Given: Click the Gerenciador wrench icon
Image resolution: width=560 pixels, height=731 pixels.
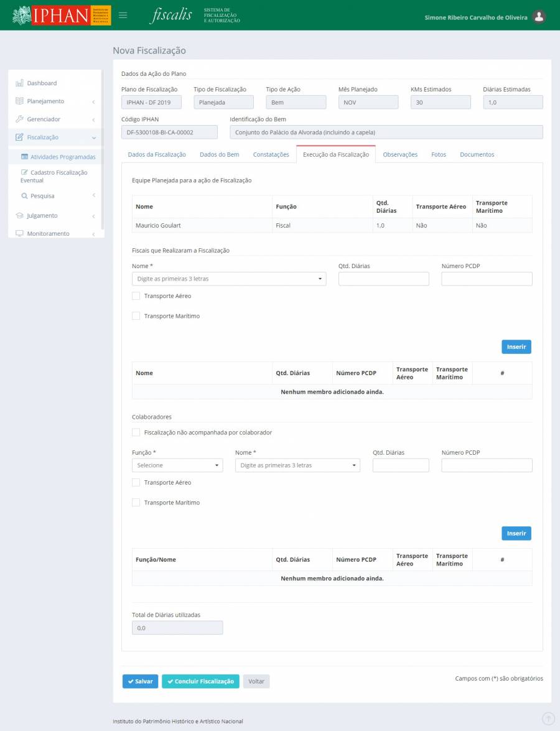Looking at the screenshot, I should coord(19,119).
